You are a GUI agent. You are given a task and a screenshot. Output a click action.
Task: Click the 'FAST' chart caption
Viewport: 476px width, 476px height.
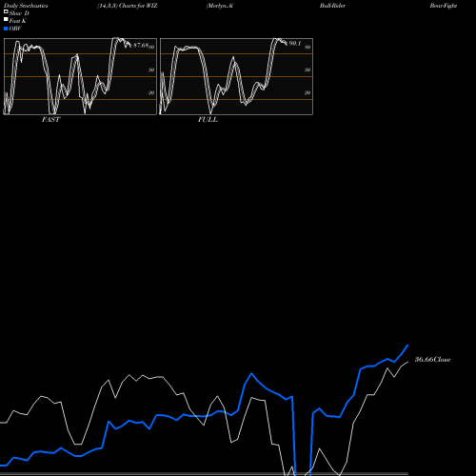coord(50,120)
